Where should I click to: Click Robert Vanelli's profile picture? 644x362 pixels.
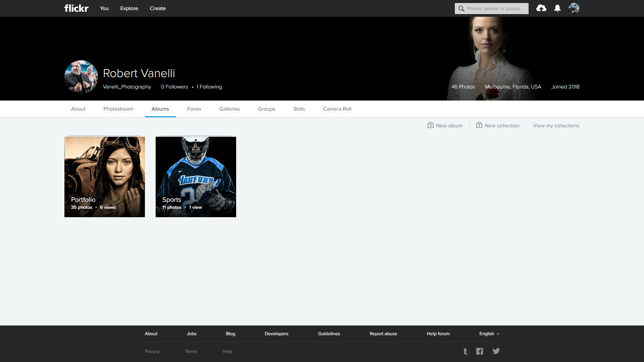(x=81, y=77)
